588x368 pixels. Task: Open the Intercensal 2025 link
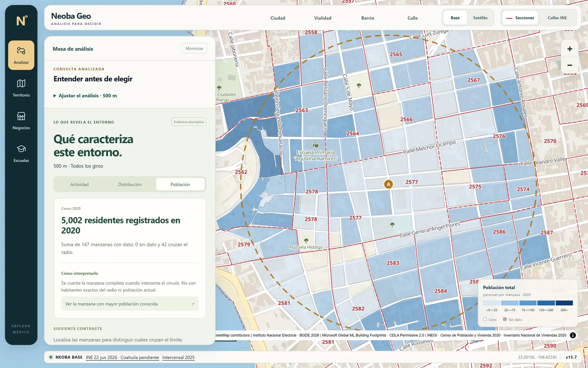pos(178,357)
